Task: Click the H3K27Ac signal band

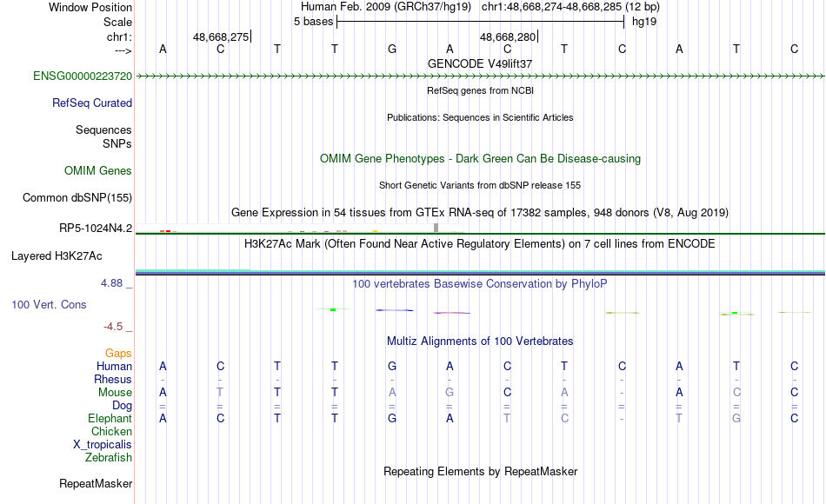Action: 480,272
